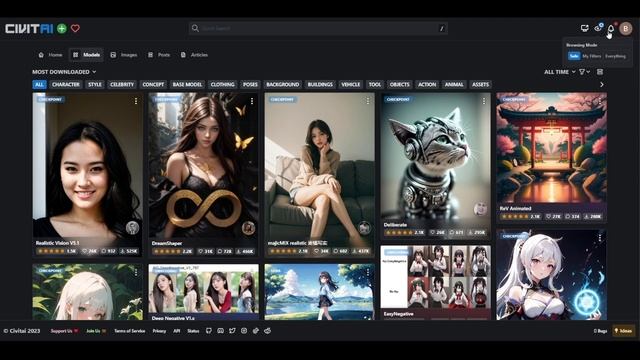Filter by BASE MODEL category
Image resolution: width=640 pixels, height=360 pixels.
(187, 84)
